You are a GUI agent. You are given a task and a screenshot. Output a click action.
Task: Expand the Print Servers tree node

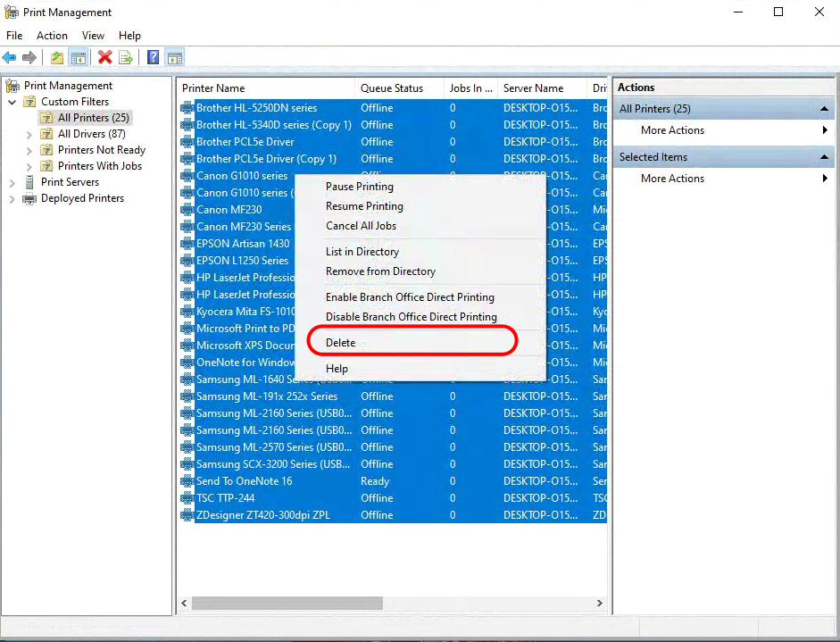pyautogui.click(x=12, y=183)
